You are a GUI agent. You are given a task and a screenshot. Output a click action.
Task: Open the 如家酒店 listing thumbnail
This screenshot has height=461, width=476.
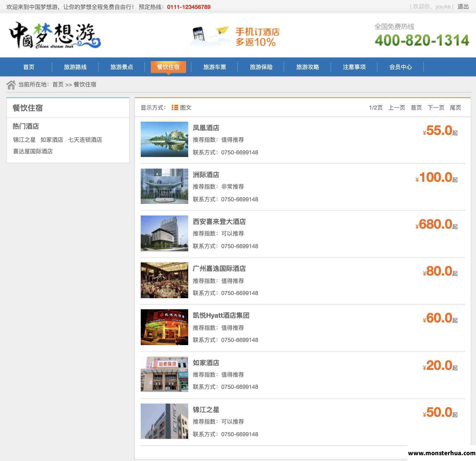click(x=164, y=374)
